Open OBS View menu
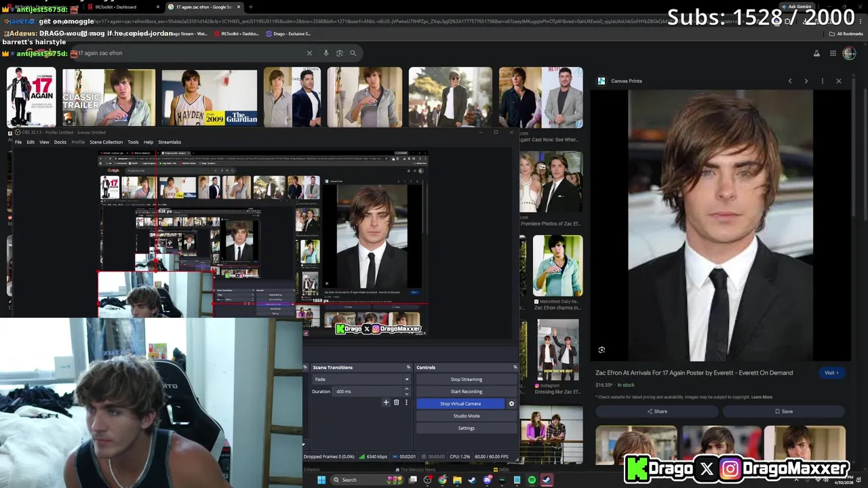 pos(44,142)
